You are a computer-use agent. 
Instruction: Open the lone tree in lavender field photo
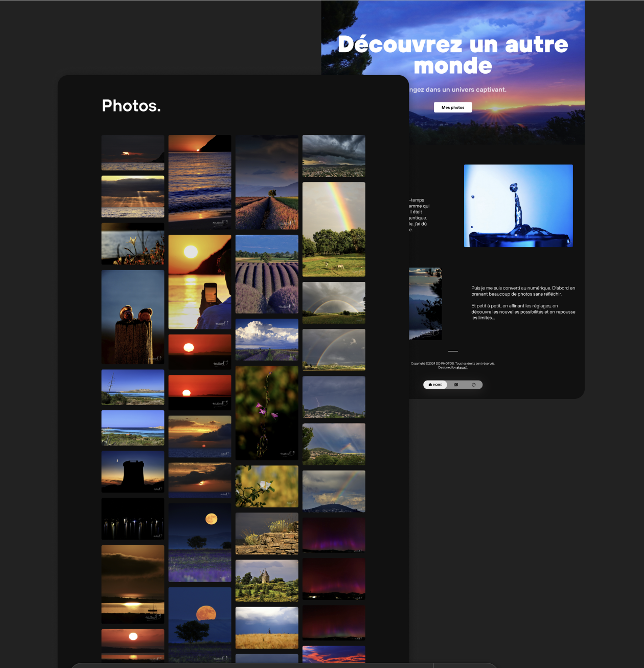pyautogui.click(x=267, y=182)
